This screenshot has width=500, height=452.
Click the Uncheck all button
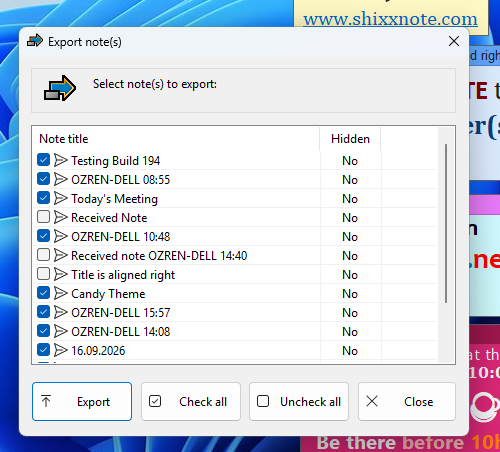tap(299, 401)
